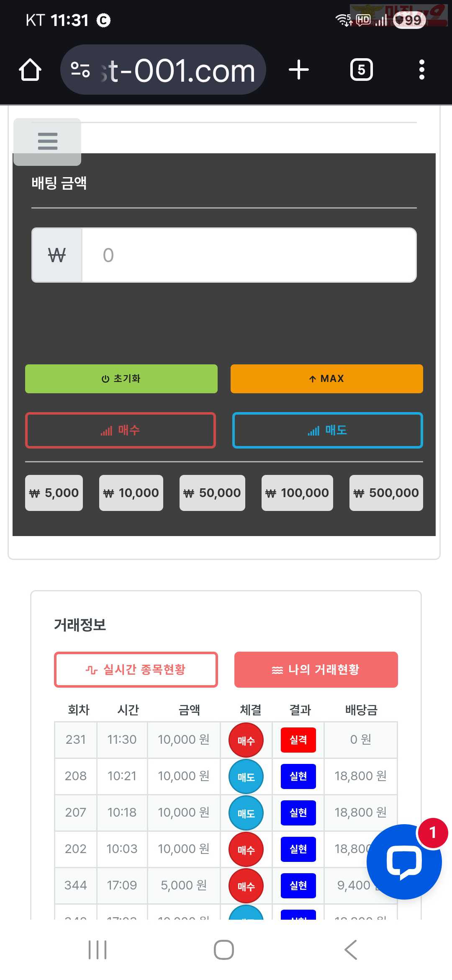Tap the browser home icon
This screenshot has height=980, width=452.
[x=30, y=70]
